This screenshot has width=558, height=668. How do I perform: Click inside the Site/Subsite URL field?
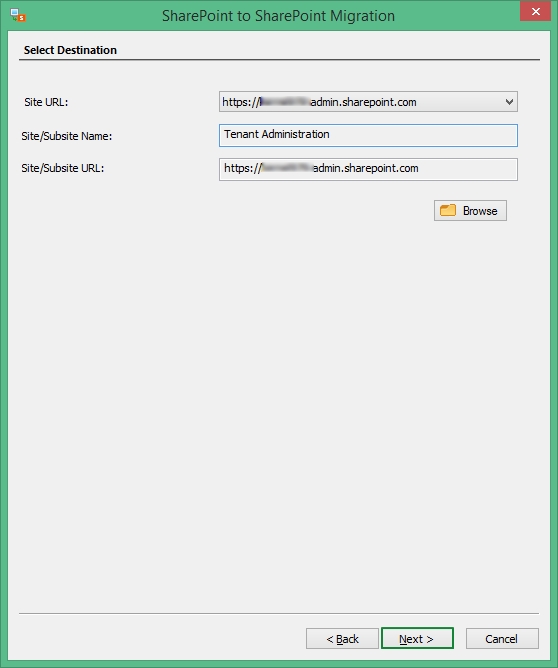pos(368,170)
